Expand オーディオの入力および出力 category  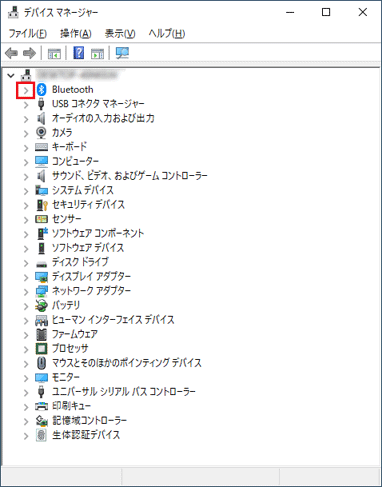(26, 119)
